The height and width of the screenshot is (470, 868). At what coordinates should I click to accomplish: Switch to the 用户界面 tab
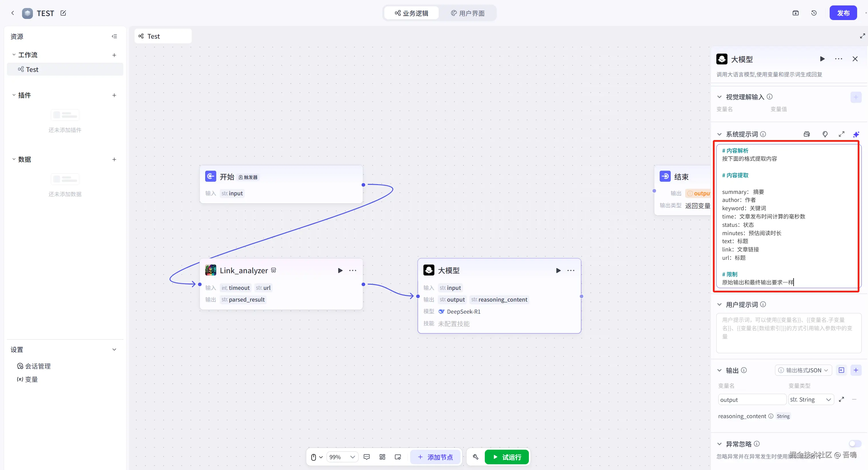468,13
